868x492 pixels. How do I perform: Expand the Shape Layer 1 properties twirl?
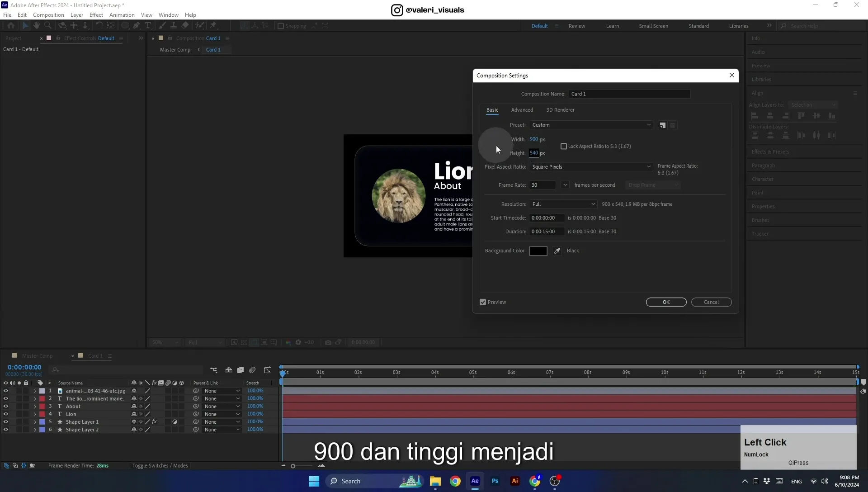coord(35,422)
